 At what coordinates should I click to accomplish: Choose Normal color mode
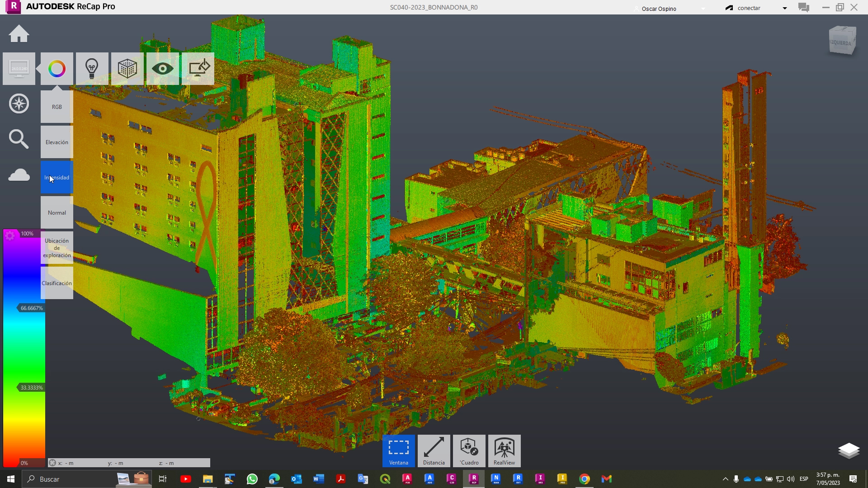click(x=57, y=212)
